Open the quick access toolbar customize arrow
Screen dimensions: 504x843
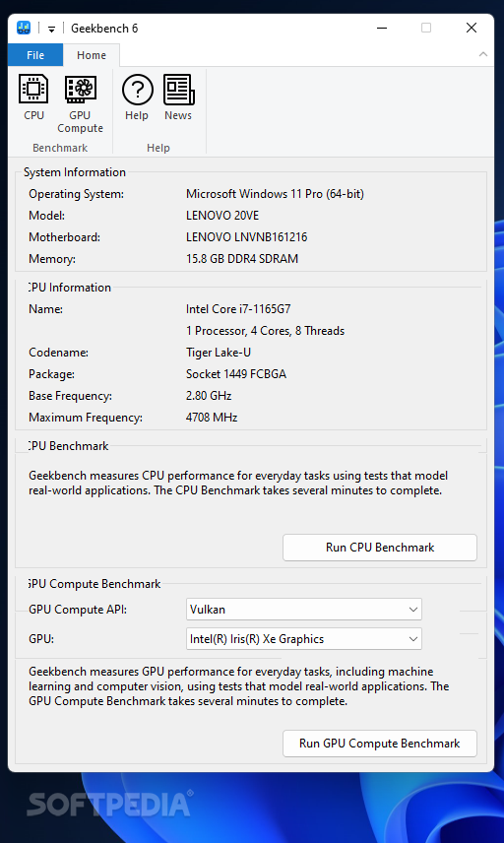(x=51, y=29)
